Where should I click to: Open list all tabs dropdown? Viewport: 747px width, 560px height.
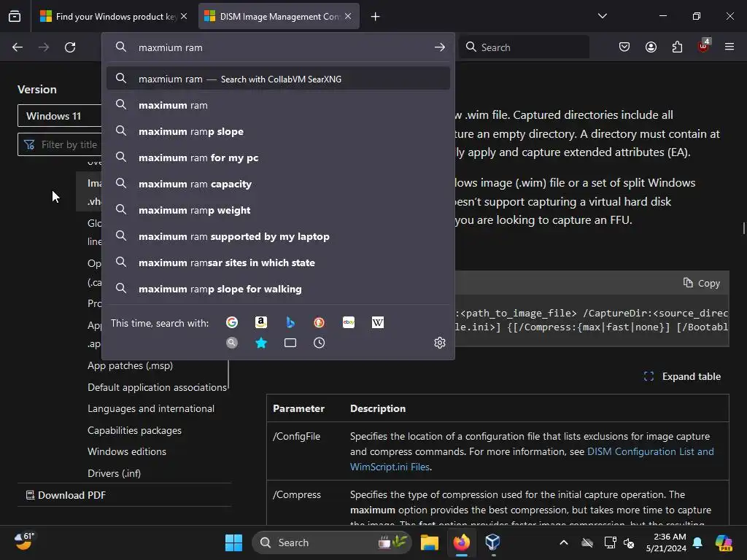pyautogui.click(x=602, y=16)
